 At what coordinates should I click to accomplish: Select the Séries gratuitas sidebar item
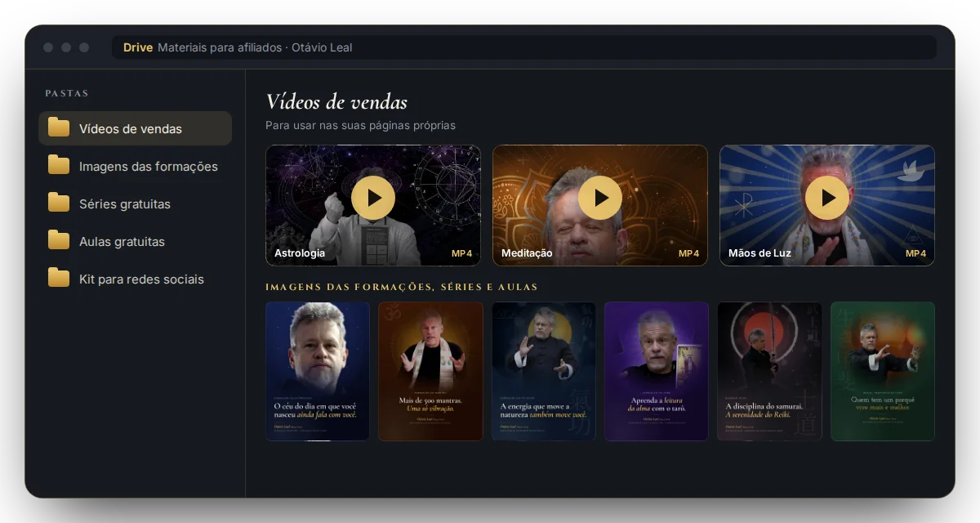pyautogui.click(x=136, y=203)
